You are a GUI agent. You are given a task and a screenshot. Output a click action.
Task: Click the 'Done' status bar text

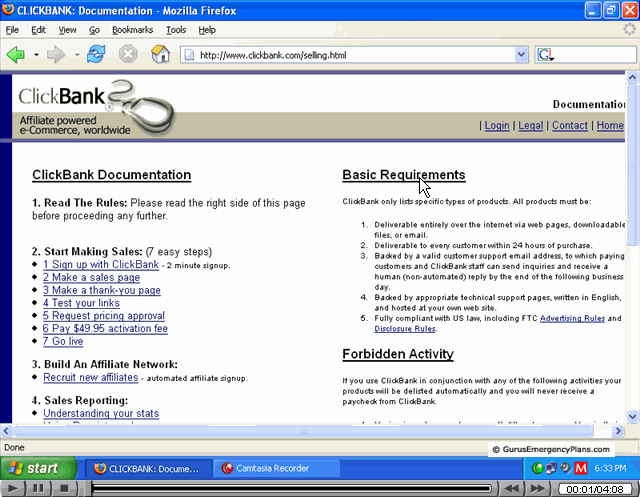[14, 448]
